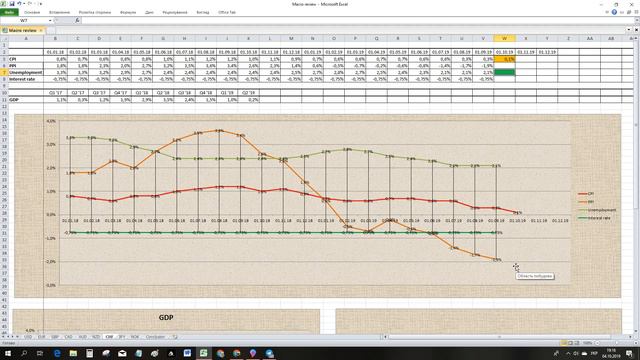Image resolution: width=640 pixels, height=360 pixels.
Task: Click the Save icon in quick access toolbar
Action: point(12,4)
